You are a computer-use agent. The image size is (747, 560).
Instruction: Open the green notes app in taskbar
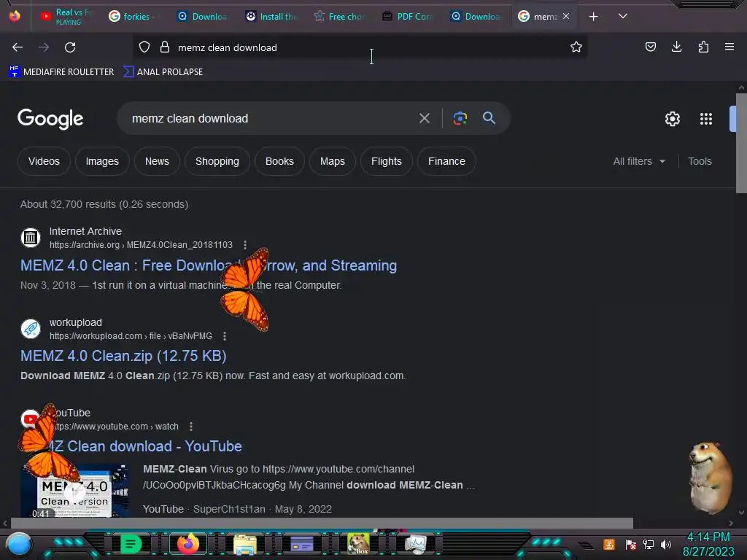click(131, 543)
